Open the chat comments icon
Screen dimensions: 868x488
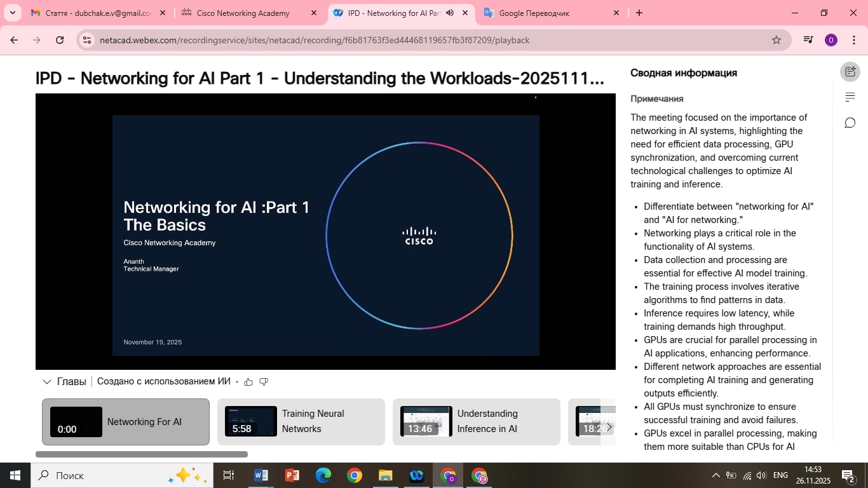tap(850, 123)
